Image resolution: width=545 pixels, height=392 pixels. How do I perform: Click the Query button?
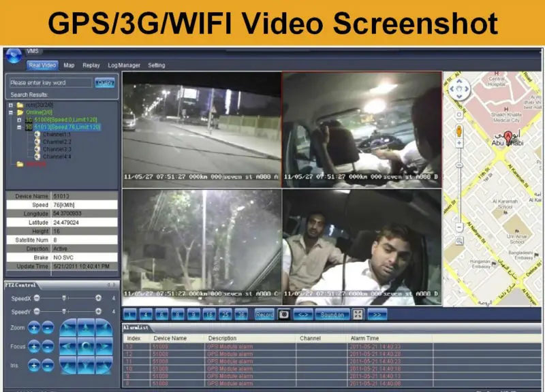click(x=105, y=83)
